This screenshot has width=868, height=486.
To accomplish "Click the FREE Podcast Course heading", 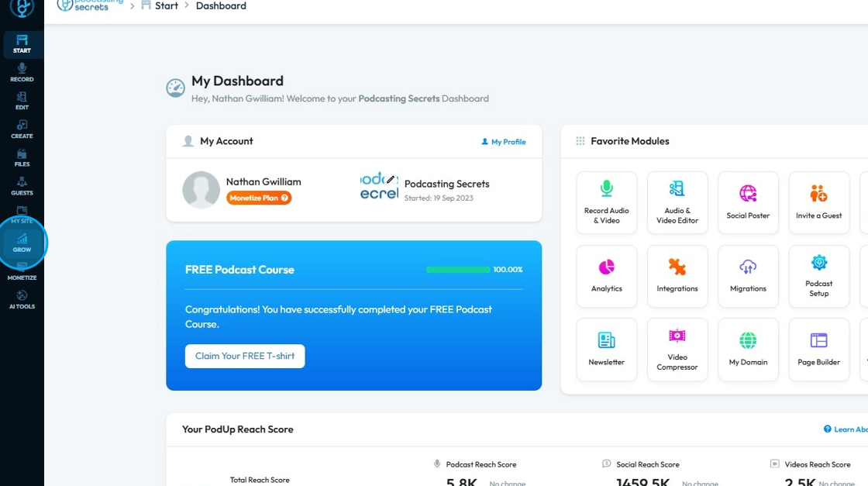I will tap(239, 270).
